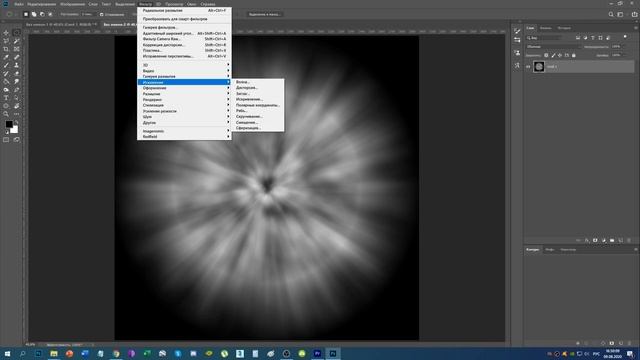Select the Zoom tool in toolbar
Viewport: 640px width, 360px height.
tap(6, 114)
